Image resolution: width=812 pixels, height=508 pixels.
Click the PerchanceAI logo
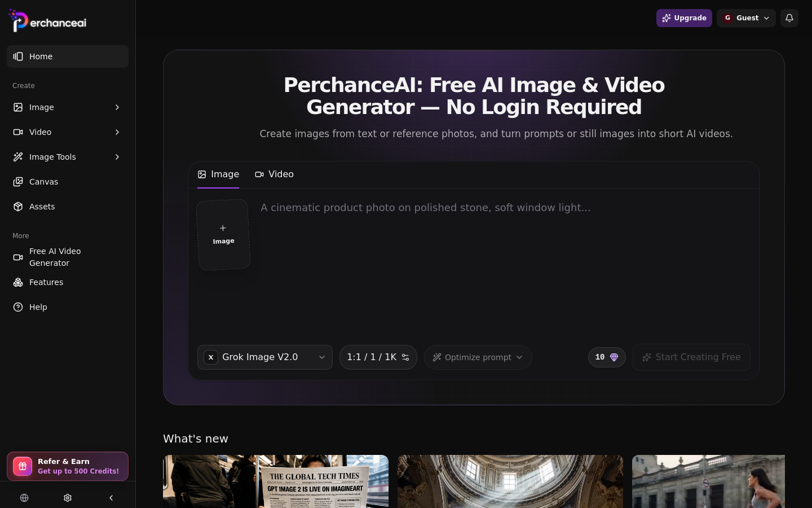click(x=48, y=21)
